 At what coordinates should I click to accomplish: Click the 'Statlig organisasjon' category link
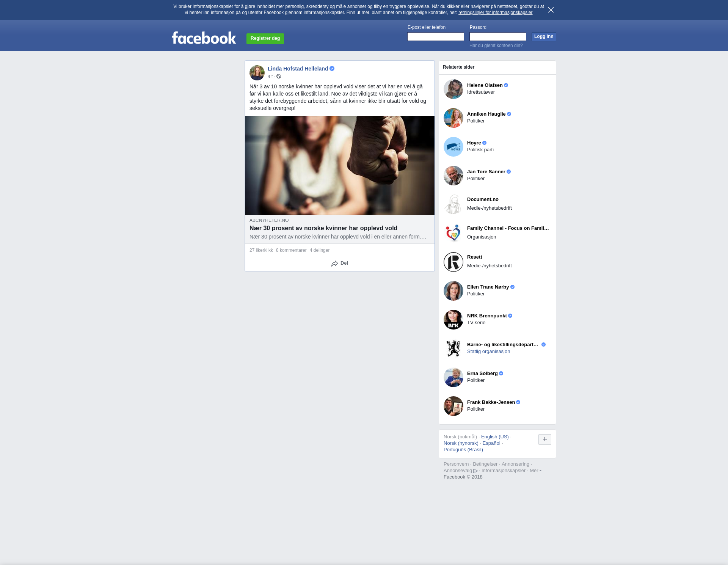[488, 352]
